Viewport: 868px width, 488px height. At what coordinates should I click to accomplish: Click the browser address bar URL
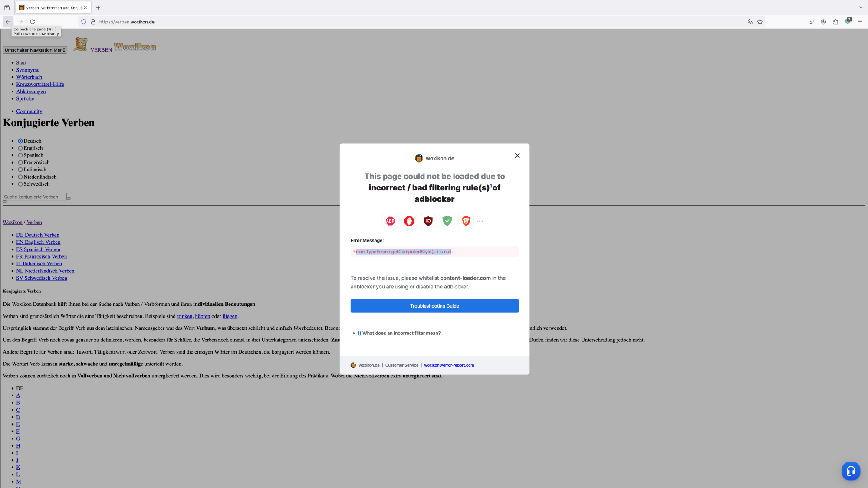pos(127,22)
